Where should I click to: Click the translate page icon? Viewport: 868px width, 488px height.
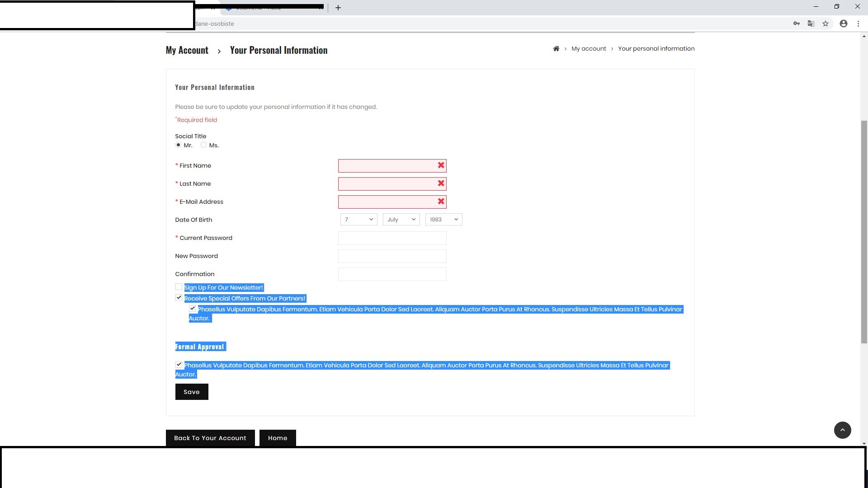click(x=811, y=23)
